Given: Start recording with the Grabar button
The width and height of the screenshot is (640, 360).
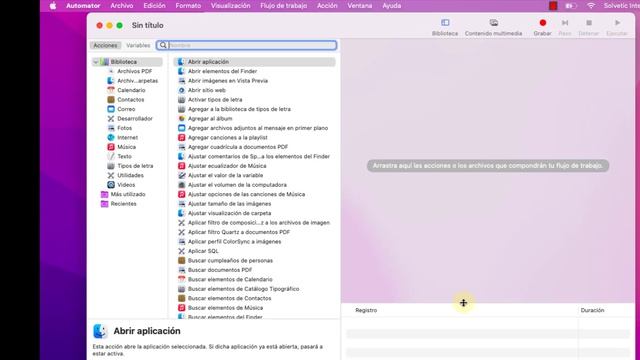Looking at the screenshot, I should pyautogui.click(x=542, y=23).
